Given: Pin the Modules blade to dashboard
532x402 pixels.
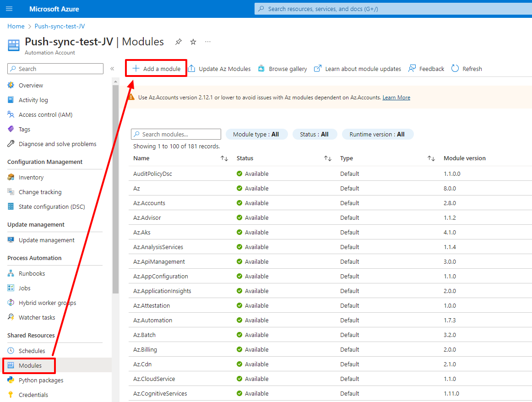Looking at the screenshot, I should (x=178, y=42).
